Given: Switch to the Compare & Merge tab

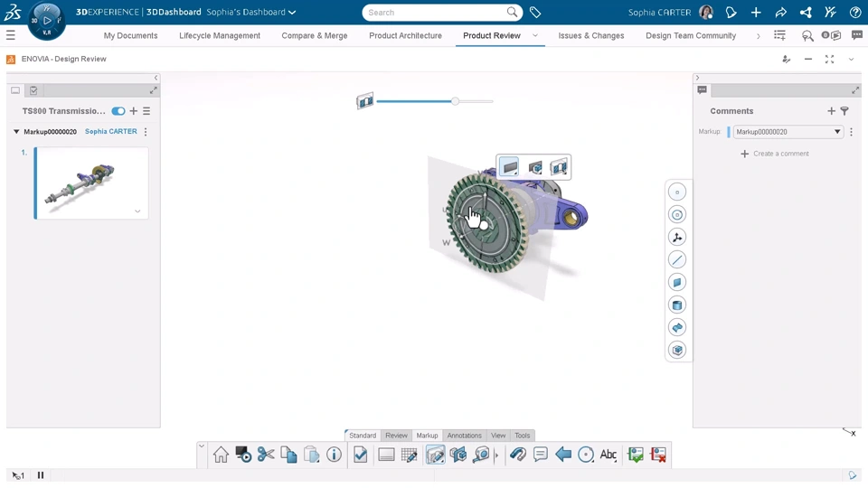Looking at the screenshot, I should tap(315, 35).
